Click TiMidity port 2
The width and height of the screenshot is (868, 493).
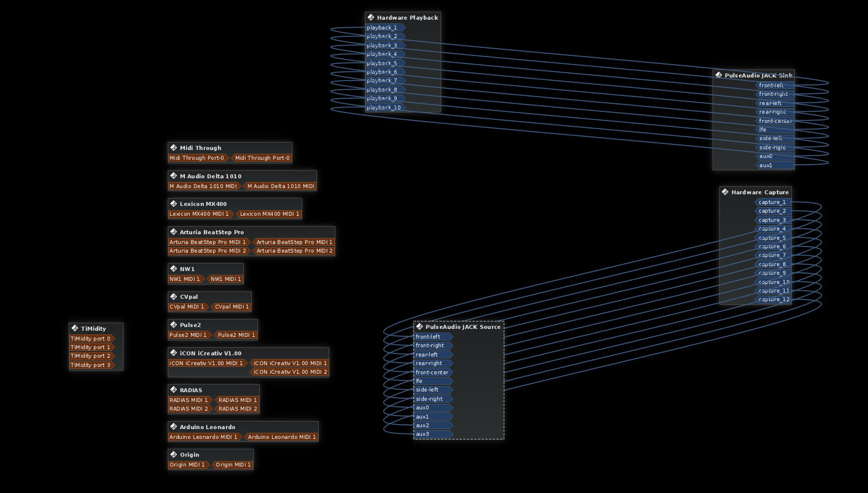92,356
